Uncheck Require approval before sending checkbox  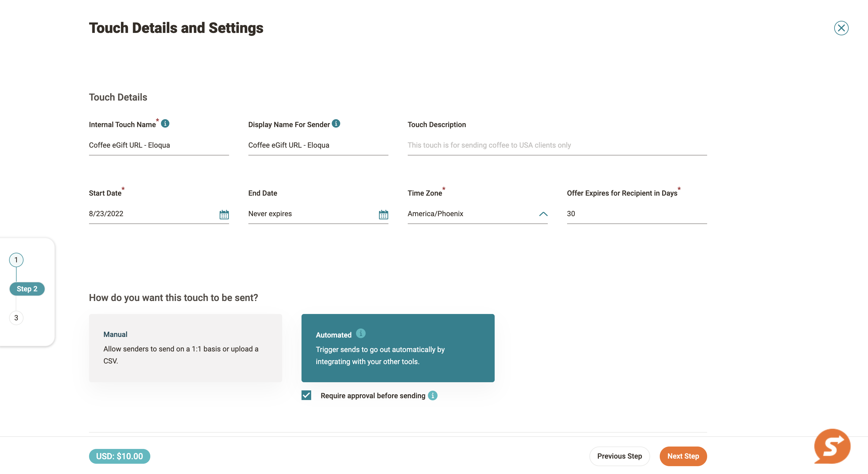306,395
